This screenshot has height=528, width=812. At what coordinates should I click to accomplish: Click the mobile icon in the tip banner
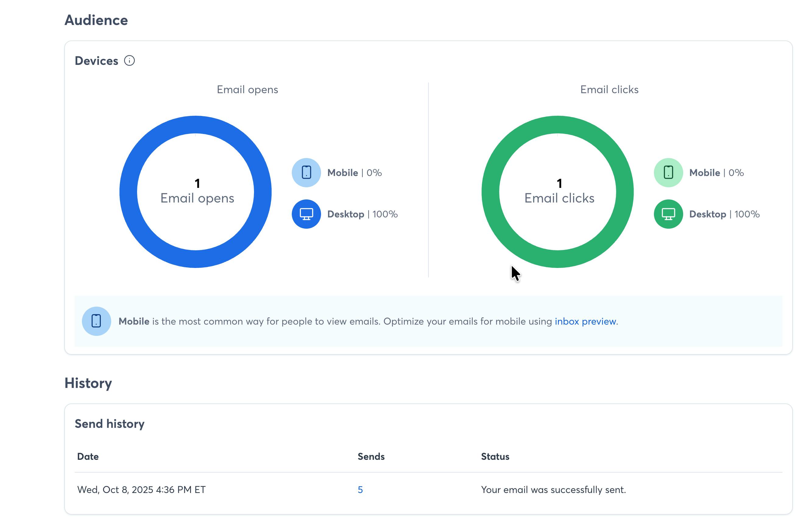[96, 321]
